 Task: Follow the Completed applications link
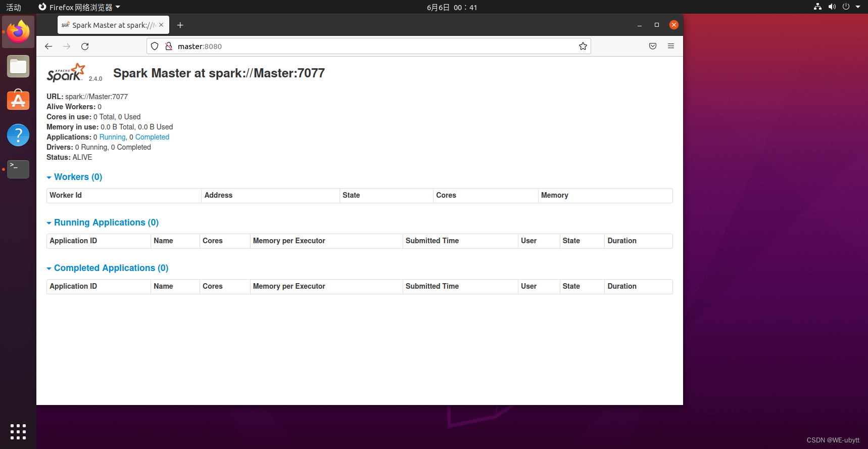pos(152,137)
